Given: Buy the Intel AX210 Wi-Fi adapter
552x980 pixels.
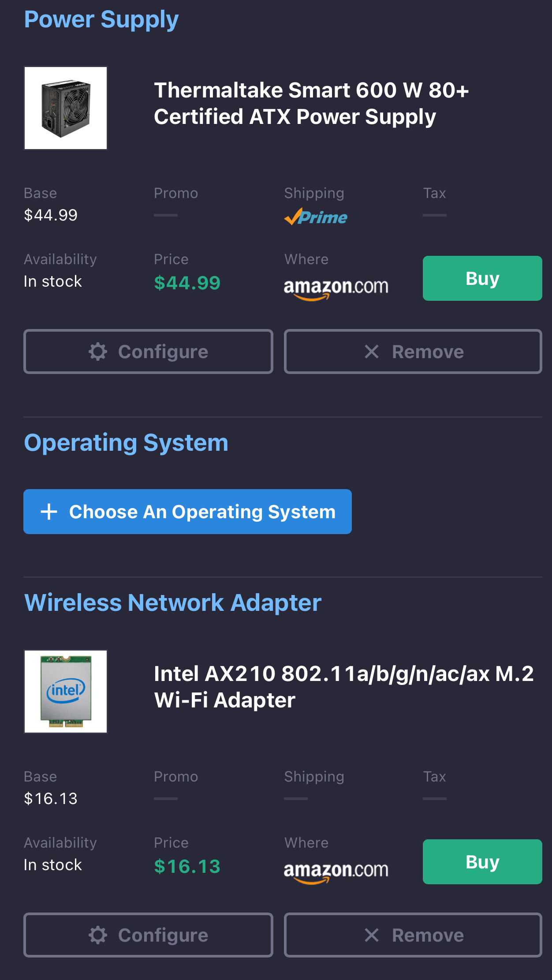Looking at the screenshot, I should pos(482,862).
